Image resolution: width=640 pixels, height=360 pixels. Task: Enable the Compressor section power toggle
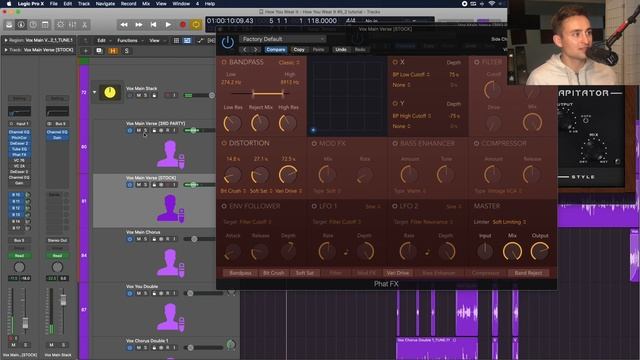(476, 143)
